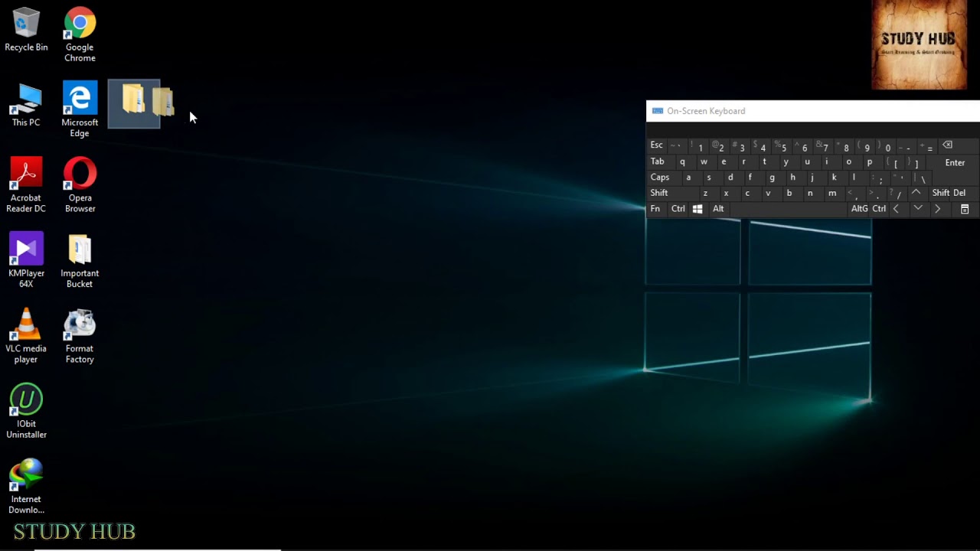Screen dimensions: 980x551
Task: Click the Enter key on On-Screen Keyboard
Action: (x=955, y=162)
